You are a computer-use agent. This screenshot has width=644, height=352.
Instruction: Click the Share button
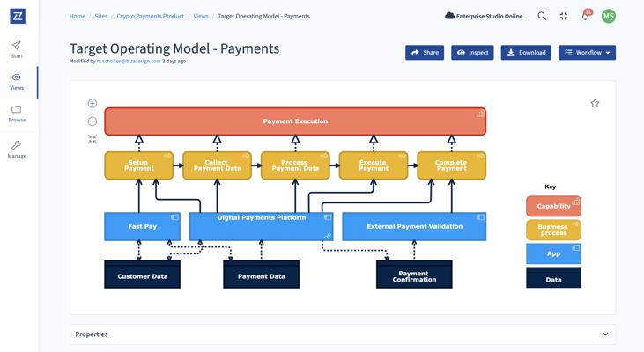[x=425, y=53]
